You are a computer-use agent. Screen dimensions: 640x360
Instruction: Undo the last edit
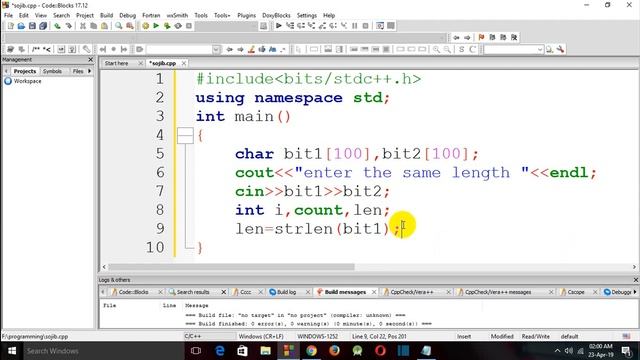click(x=58, y=26)
